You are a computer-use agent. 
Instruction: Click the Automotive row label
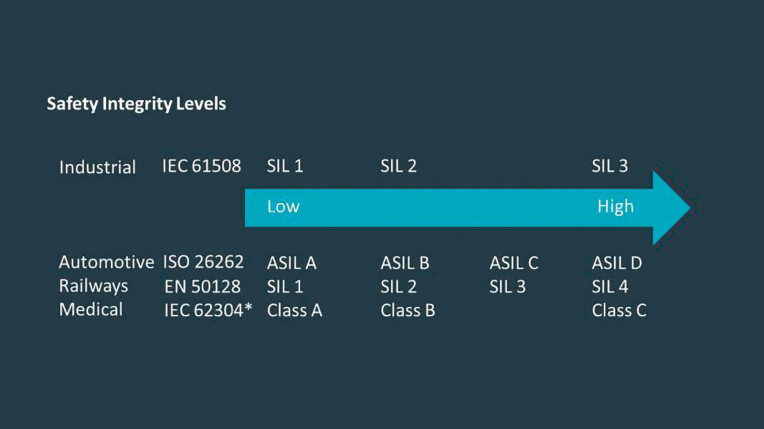[x=106, y=262]
